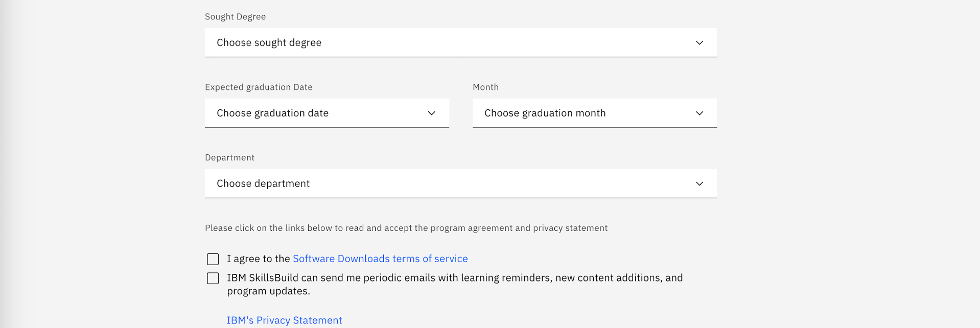The height and width of the screenshot is (328, 980).
Task: Open IBM's Privacy Statement link
Action: click(x=284, y=320)
